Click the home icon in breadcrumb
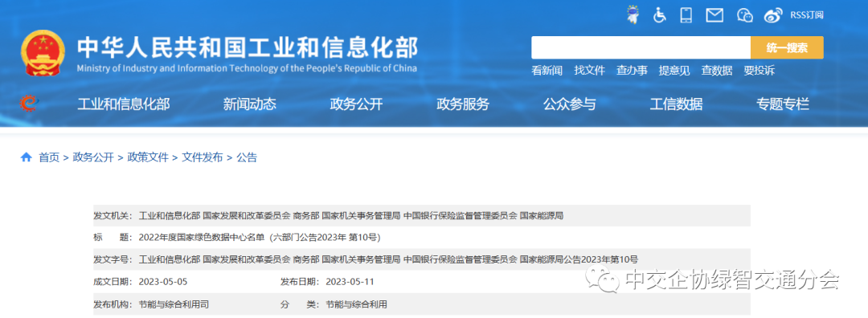 coord(26,157)
